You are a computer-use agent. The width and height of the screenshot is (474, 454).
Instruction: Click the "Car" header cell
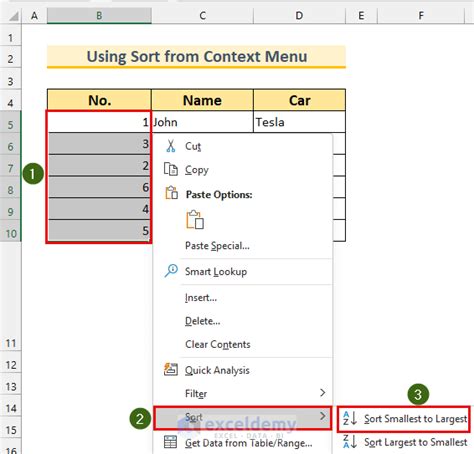coord(299,100)
